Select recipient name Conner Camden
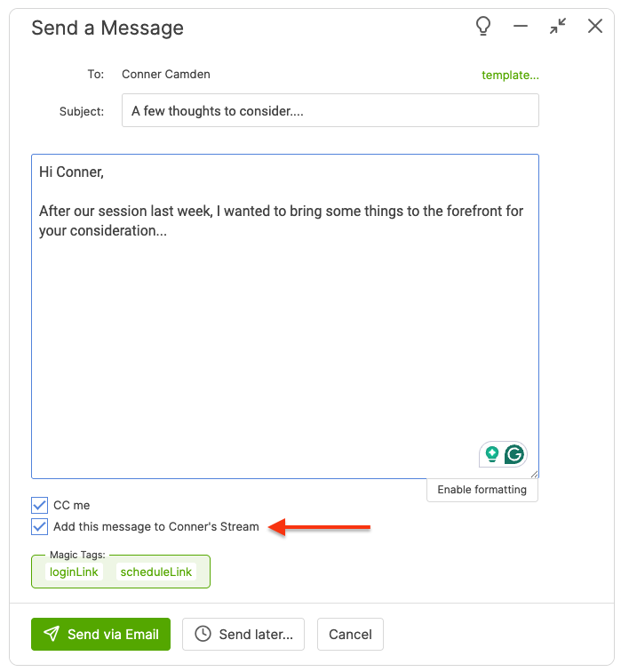 click(164, 75)
